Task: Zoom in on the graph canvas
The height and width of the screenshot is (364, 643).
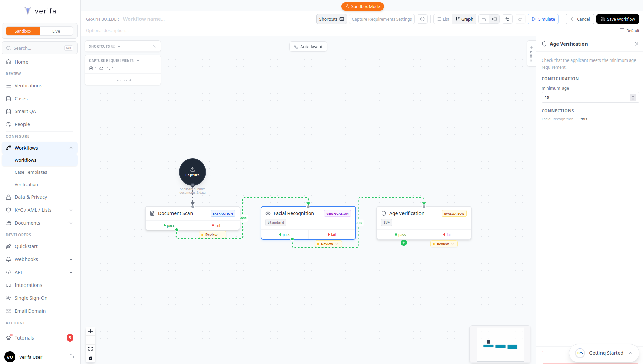Action: point(90,331)
